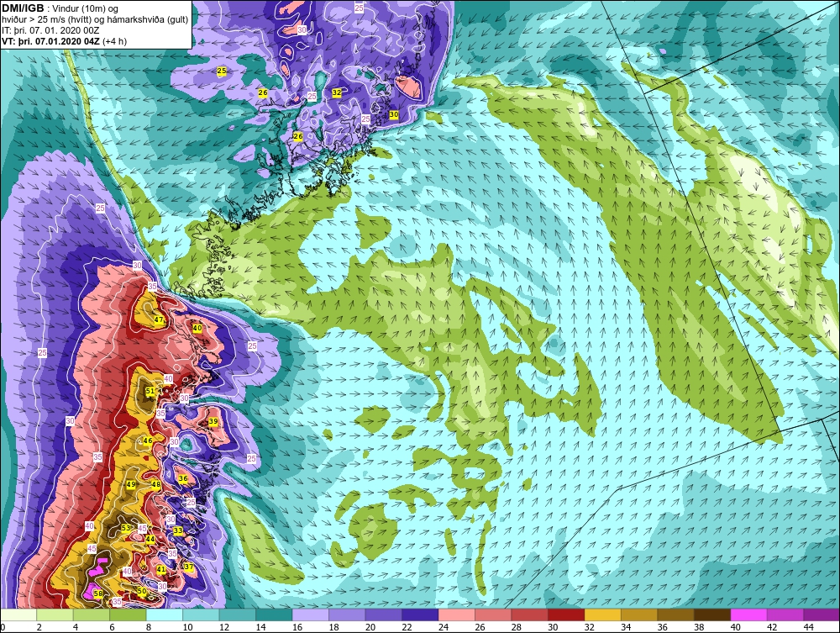Click the yellow gust label 36
The width and height of the screenshot is (840, 633).
point(183,478)
